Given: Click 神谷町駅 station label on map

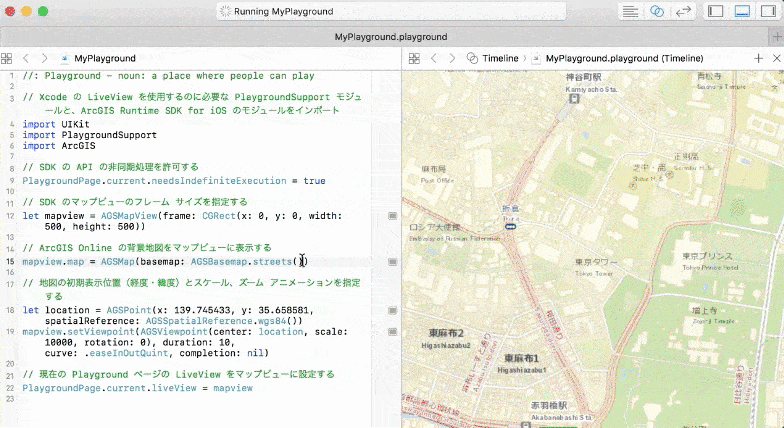Looking at the screenshot, I should (584, 78).
